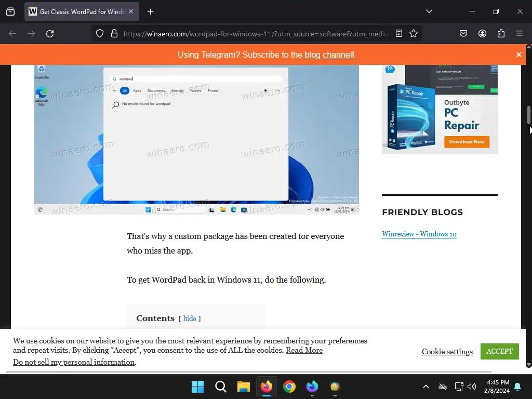Open the Firefox account icon
This screenshot has width=532, height=399.
coord(482,34)
